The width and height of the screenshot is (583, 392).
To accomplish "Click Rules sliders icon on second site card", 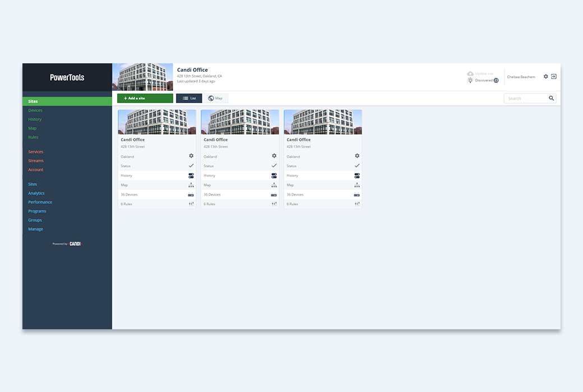I will (274, 204).
